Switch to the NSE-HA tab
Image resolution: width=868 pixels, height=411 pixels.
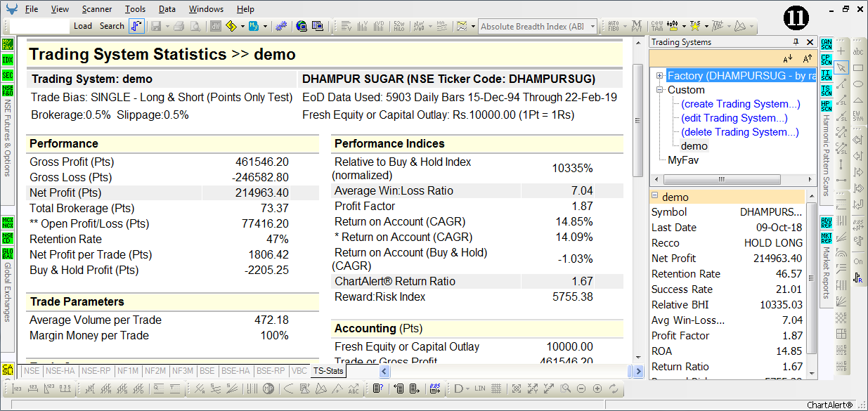(60, 371)
